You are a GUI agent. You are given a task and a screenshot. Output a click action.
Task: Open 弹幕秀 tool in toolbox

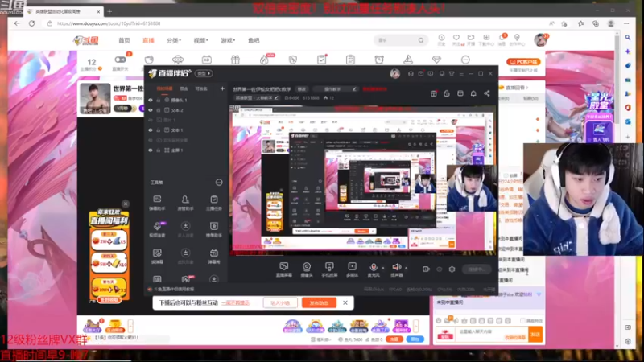pyautogui.click(x=213, y=256)
